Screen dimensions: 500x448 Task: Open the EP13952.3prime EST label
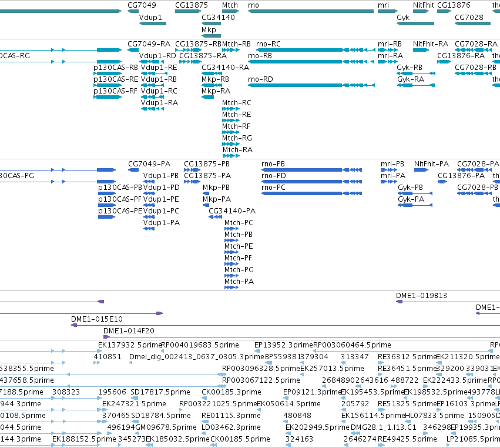pos(284,345)
